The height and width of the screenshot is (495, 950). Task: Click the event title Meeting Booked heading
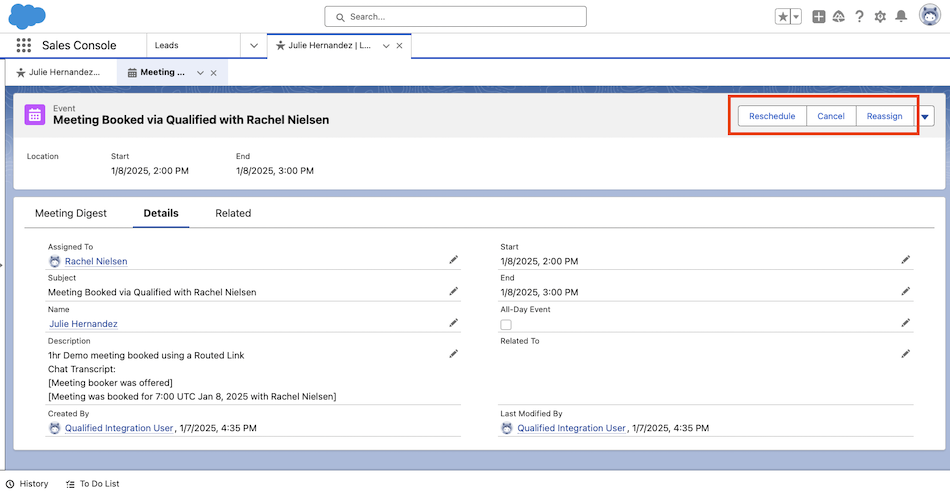[191, 120]
